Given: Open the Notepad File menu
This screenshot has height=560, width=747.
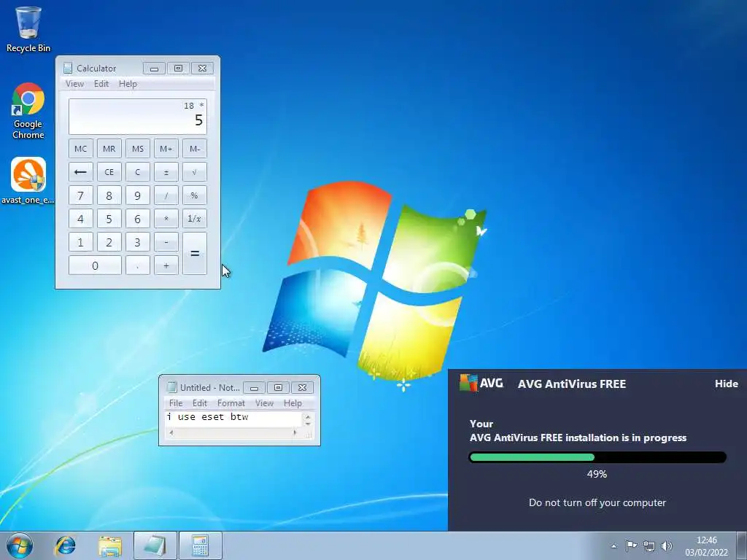Looking at the screenshot, I should tap(176, 402).
